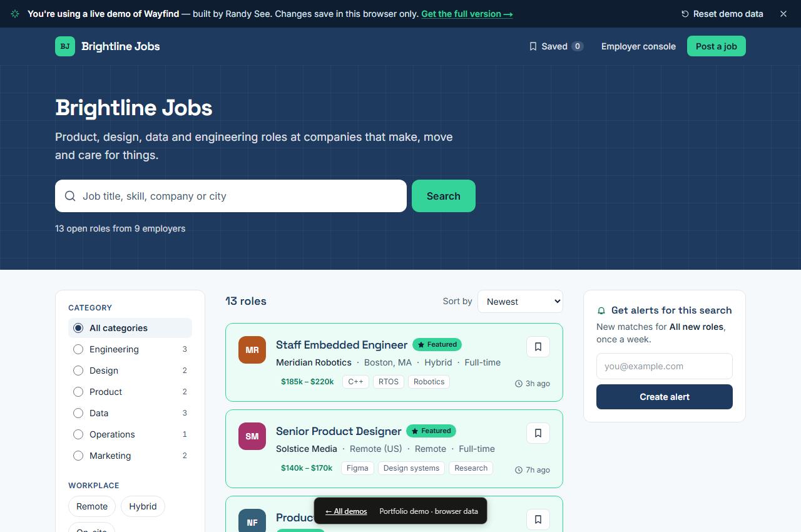The height and width of the screenshot is (532, 801).
Task: Click the RTOS tag
Action: coord(389,382)
